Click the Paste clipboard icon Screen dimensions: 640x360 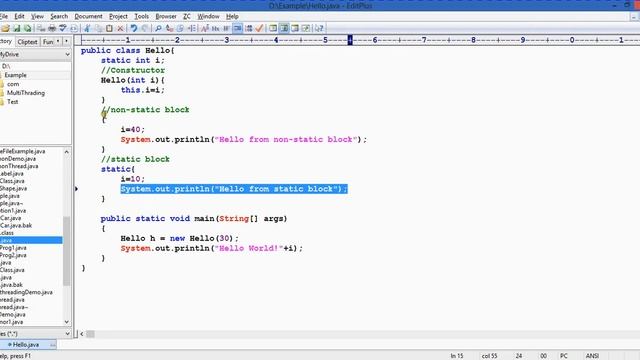(x=109, y=28)
